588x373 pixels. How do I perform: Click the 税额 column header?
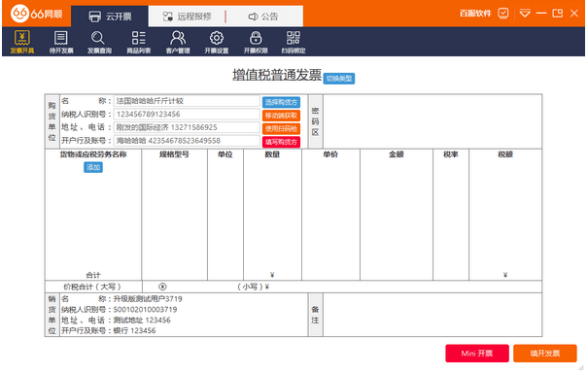pyautogui.click(x=505, y=154)
